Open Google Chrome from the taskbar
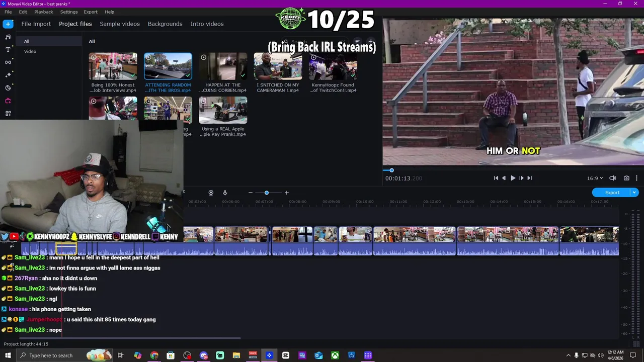This screenshot has height=362, width=644. pyautogui.click(x=154, y=355)
